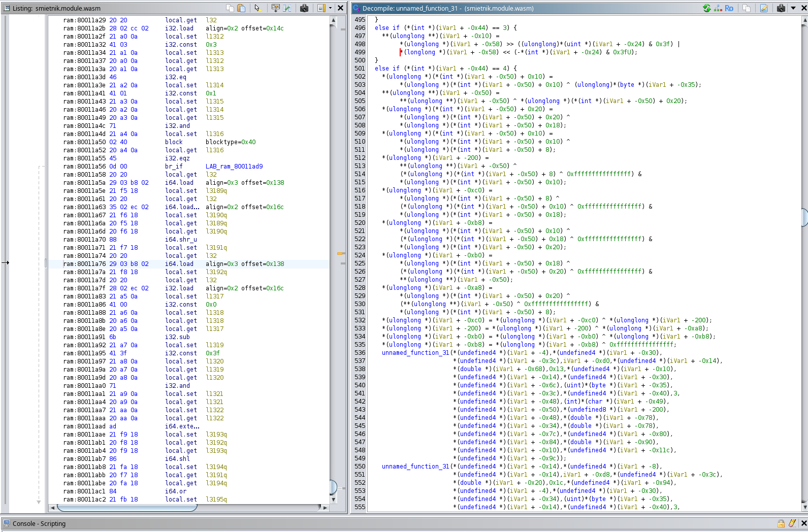Clear the console with the eraser icon
This screenshot has height=532, width=808.
click(x=792, y=523)
